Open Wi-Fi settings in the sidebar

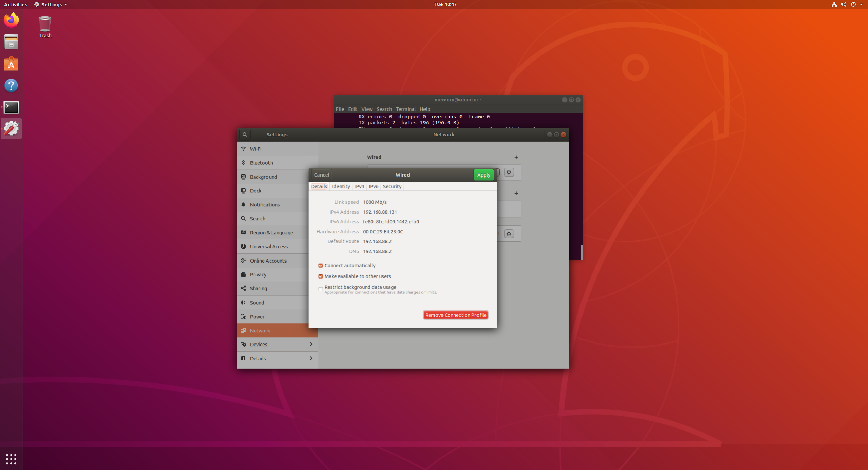click(277, 149)
